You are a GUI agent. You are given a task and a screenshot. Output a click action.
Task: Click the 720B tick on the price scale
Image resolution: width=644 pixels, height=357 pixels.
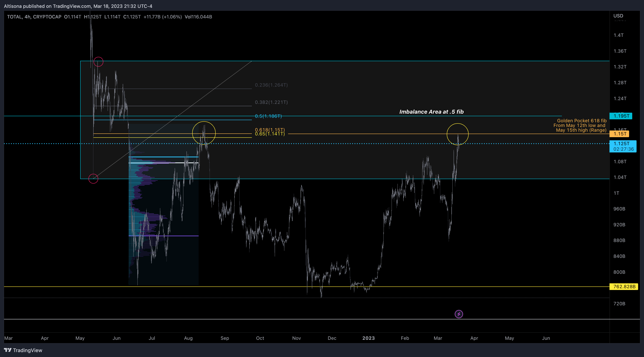[x=619, y=304]
